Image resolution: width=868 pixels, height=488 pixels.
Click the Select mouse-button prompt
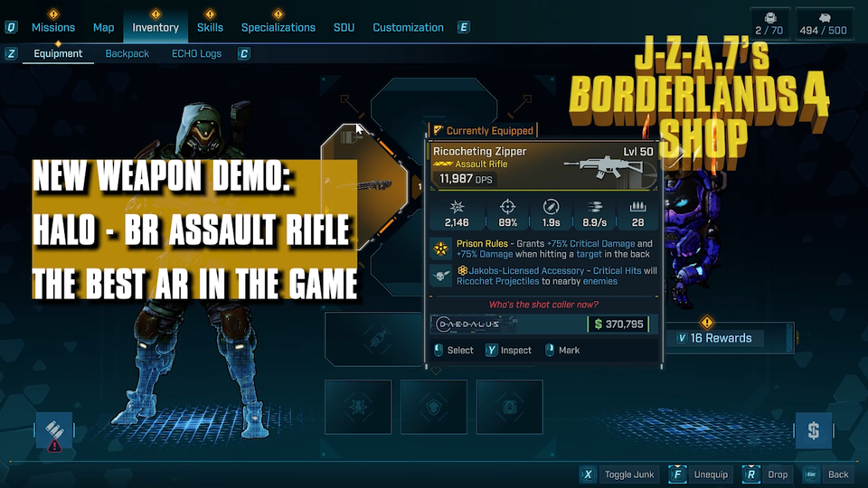point(455,351)
